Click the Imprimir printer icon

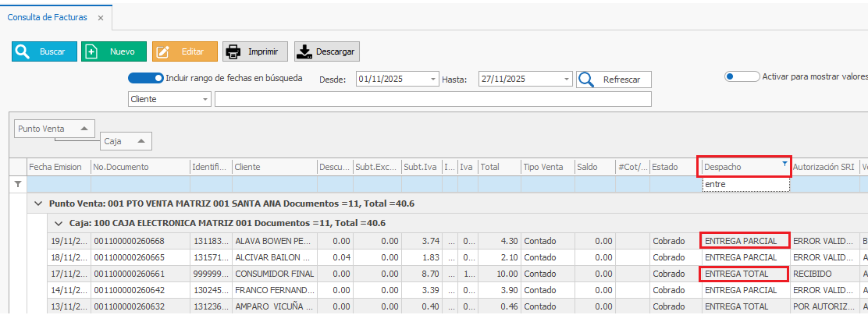point(233,52)
